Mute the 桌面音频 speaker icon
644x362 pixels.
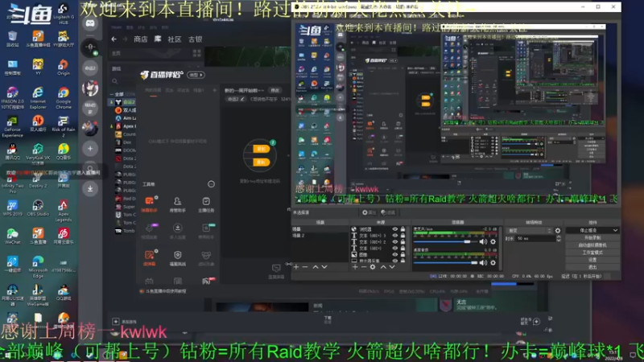tap(484, 263)
